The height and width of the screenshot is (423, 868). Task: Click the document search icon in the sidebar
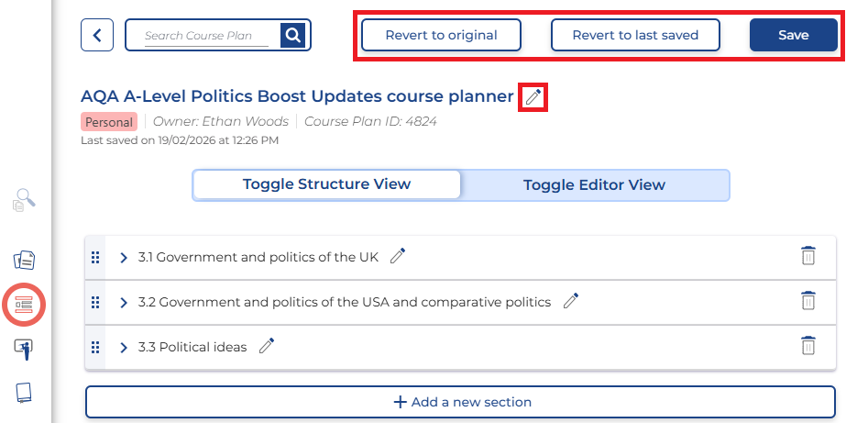pyautogui.click(x=25, y=199)
